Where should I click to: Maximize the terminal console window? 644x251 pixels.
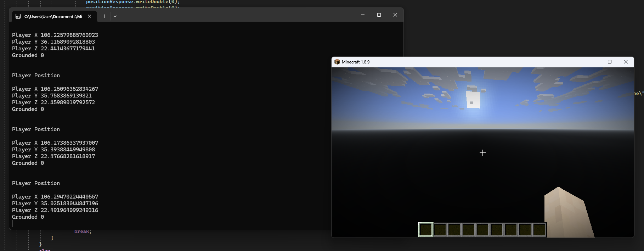pos(379,15)
